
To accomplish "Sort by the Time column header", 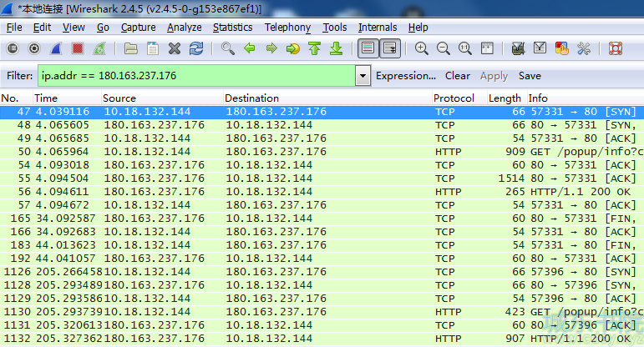I will 67,98.
